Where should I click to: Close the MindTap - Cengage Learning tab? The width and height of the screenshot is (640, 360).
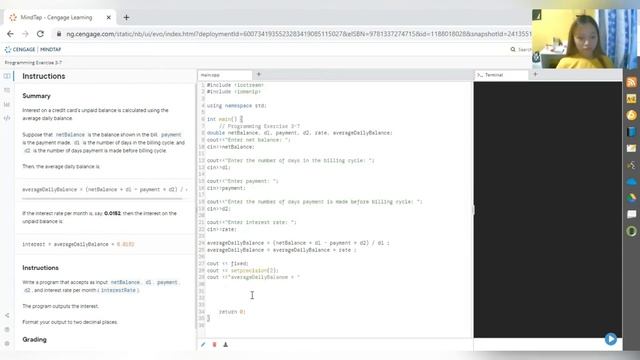[x=109, y=18]
